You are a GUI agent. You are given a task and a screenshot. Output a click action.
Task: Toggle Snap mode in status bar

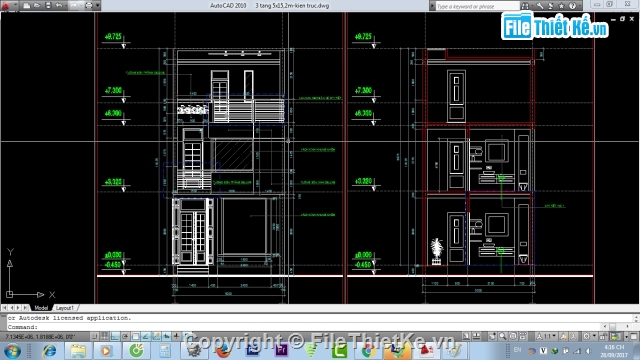coord(94,336)
